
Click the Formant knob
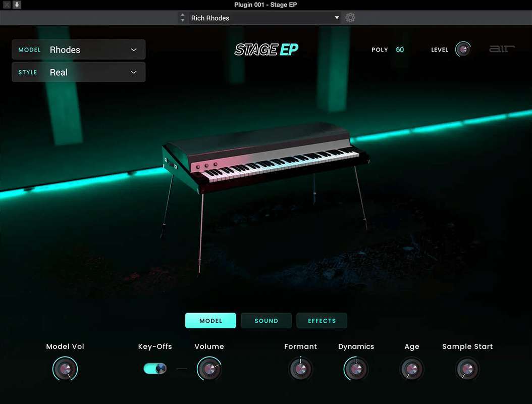pos(300,369)
